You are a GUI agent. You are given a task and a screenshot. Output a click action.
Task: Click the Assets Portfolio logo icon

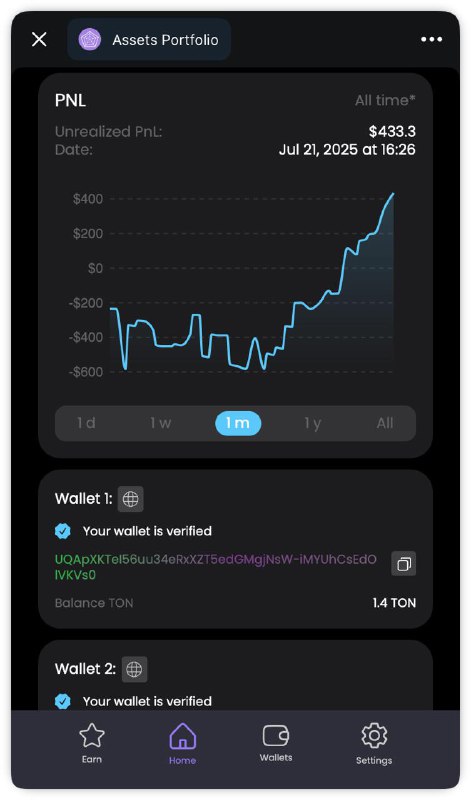90,39
